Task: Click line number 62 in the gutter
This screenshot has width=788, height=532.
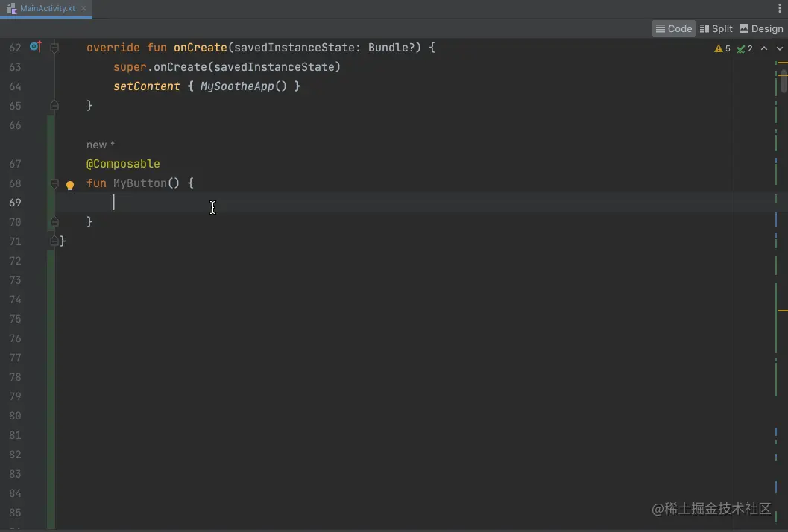Action: pos(15,48)
